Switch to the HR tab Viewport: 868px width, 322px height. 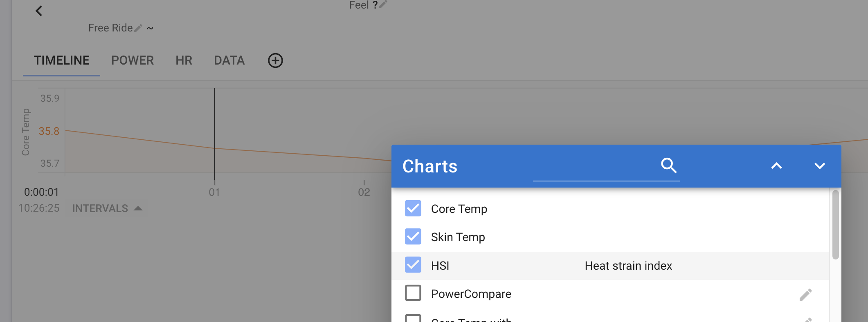pos(184,60)
